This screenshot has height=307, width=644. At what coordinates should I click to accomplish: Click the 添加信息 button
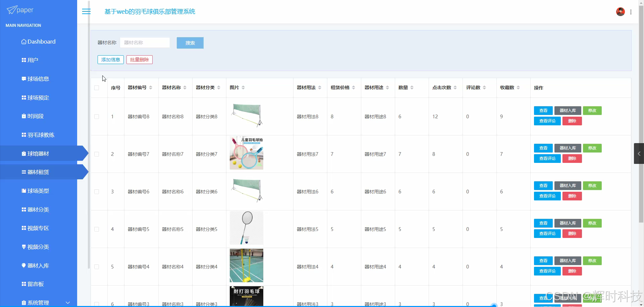point(111,60)
